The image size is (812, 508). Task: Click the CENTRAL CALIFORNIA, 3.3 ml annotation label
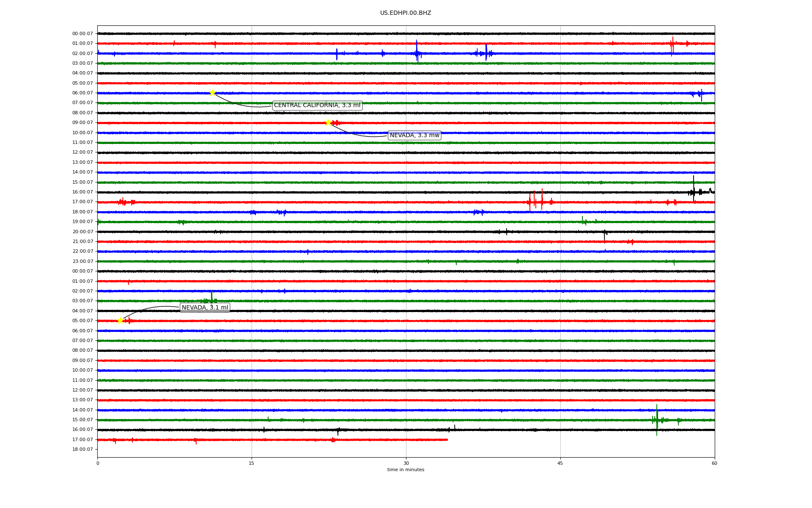[317, 105]
